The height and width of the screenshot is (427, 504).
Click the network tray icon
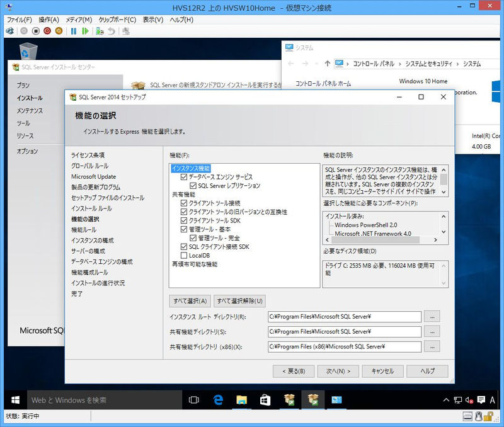click(458, 400)
